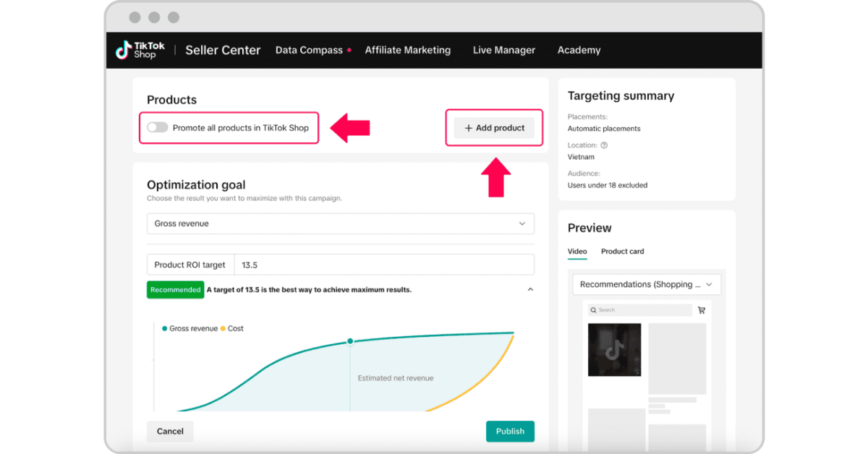The height and width of the screenshot is (454, 868).
Task: Click the Seller Center title link
Action: (223, 50)
